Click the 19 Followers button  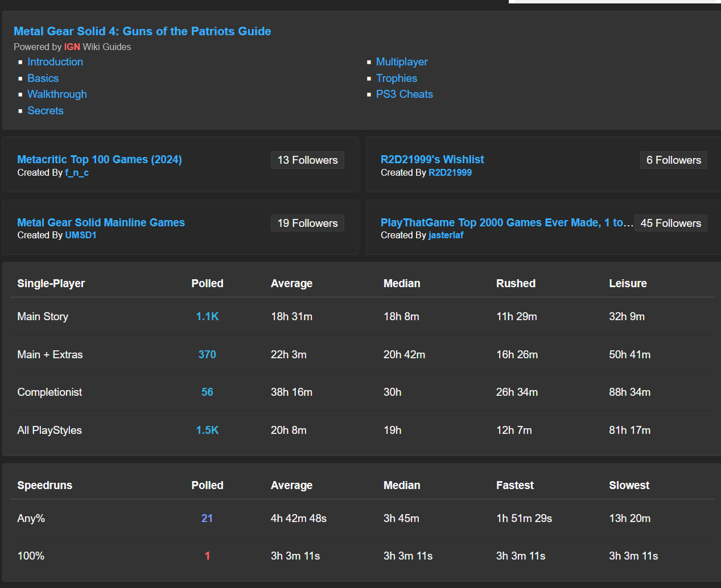pos(307,223)
